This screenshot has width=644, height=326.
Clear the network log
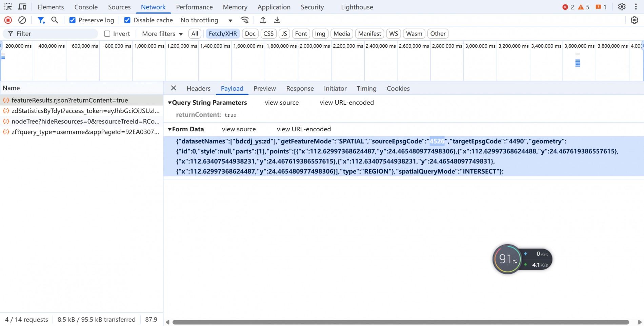pos(22,20)
